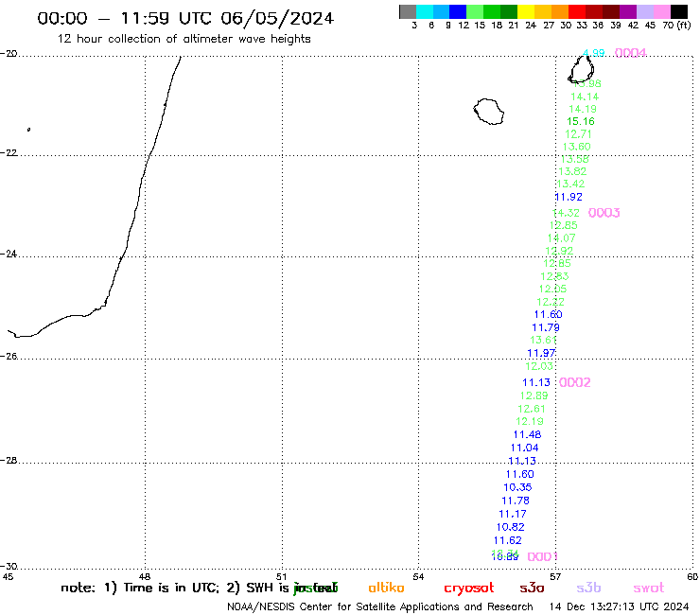
Task: Click the note text 'Time is in UTC'
Action: [x=171, y=588]
